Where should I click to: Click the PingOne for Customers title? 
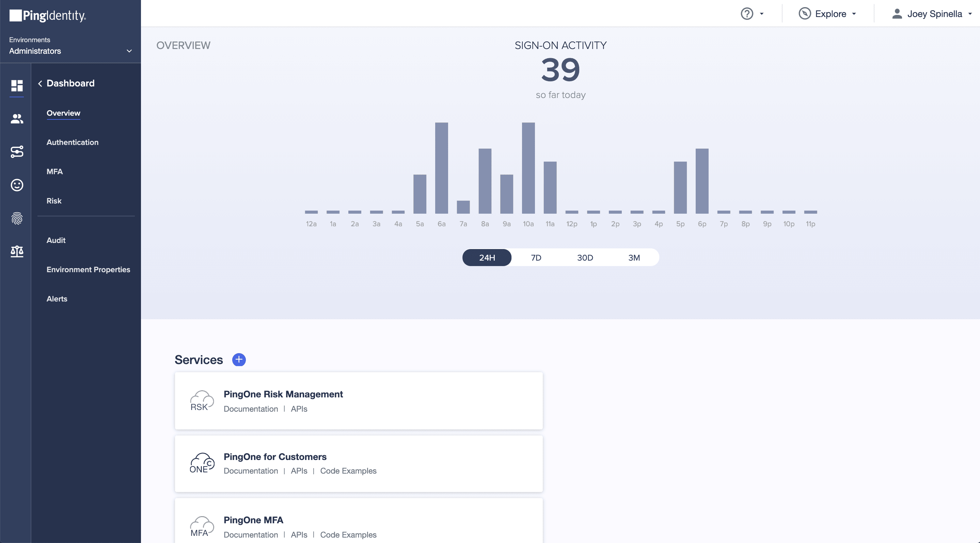[x=275, y=457]
